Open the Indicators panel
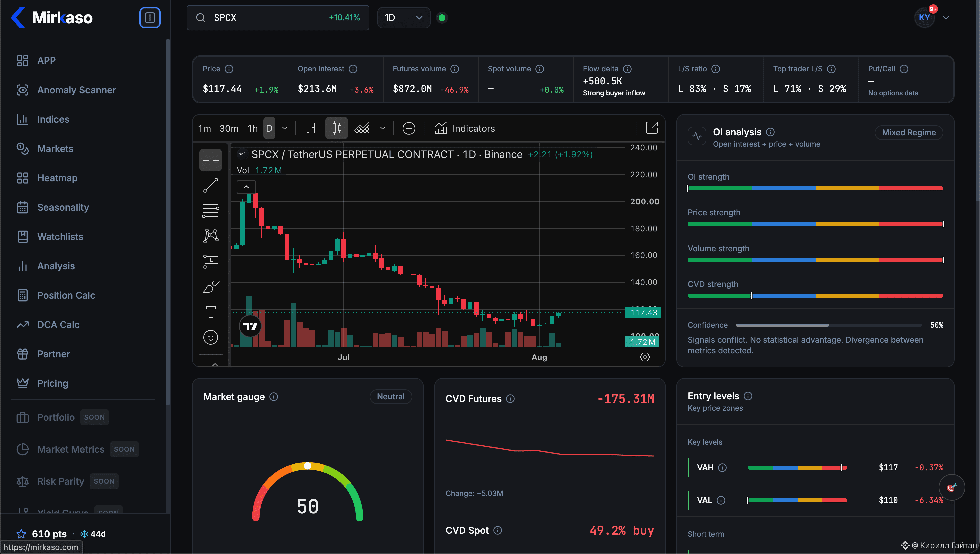Image resolution: width=980 pixels, height=554 pixels. pos(465,128)
